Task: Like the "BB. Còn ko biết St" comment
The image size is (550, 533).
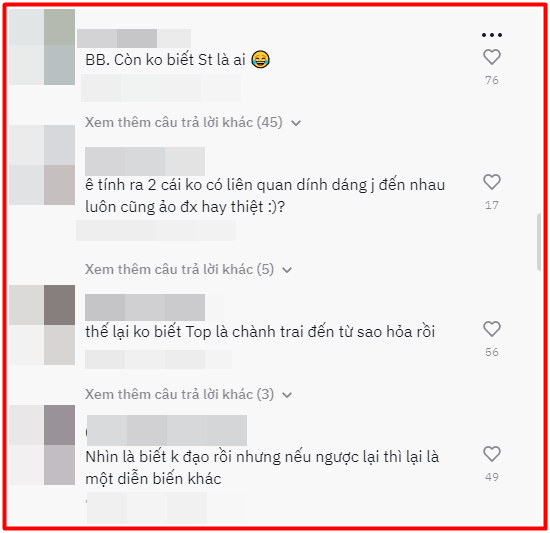Action: click(492, 57)
